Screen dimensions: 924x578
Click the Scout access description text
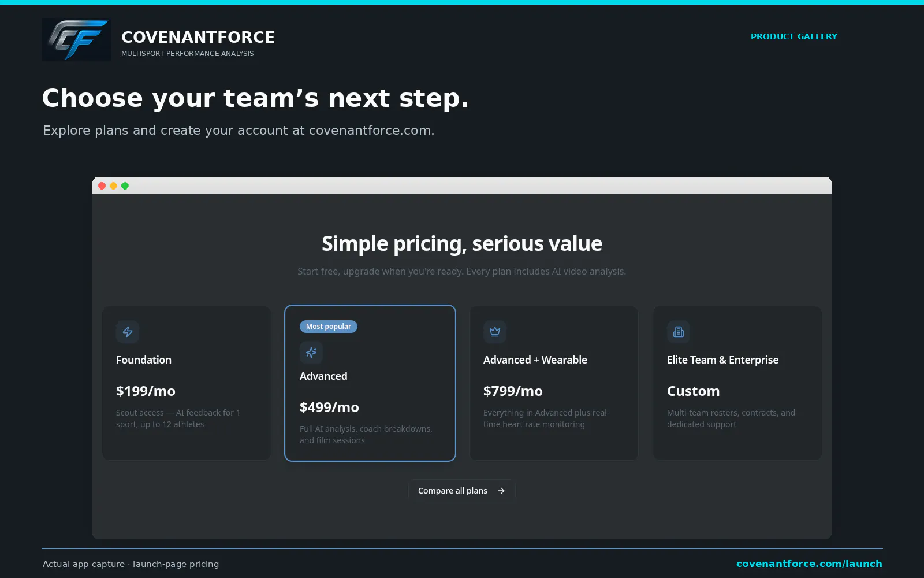coord(178,418)
